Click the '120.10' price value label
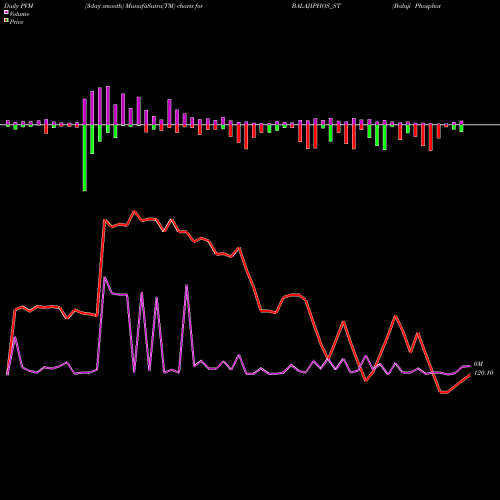 pos(483,373)
